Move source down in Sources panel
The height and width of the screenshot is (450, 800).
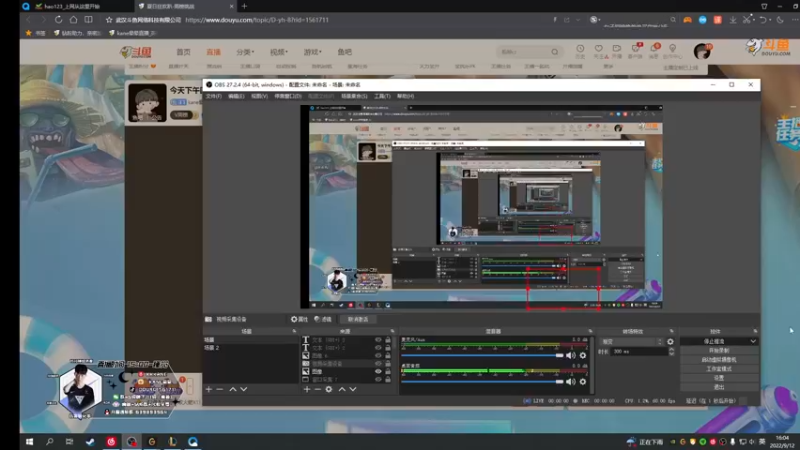(353, 389)
